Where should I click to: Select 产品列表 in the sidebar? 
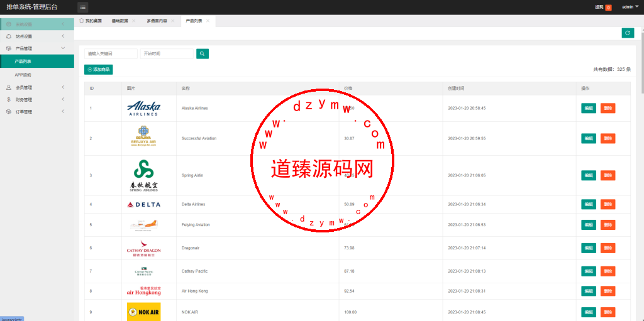[37, 61]
